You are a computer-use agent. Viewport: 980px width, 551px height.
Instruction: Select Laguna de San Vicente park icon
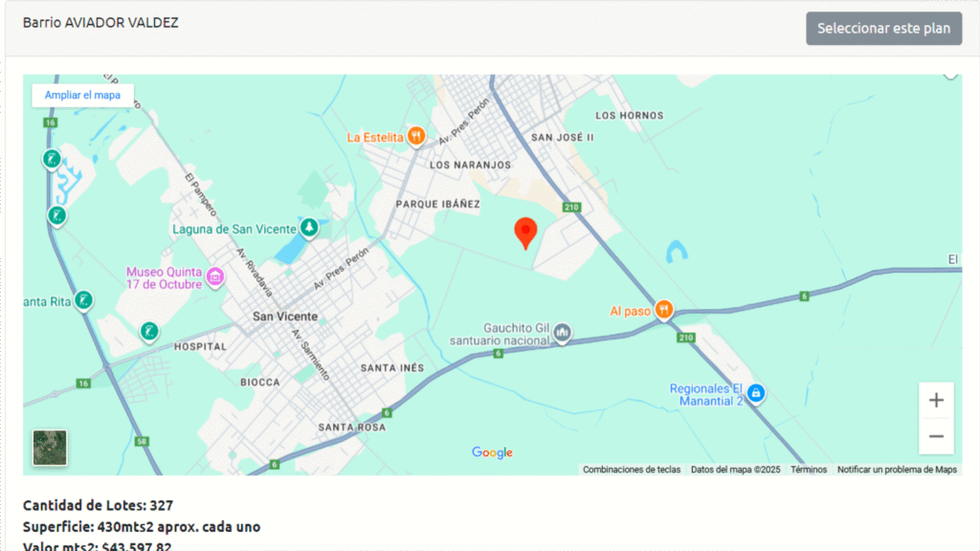pos(309,229)
